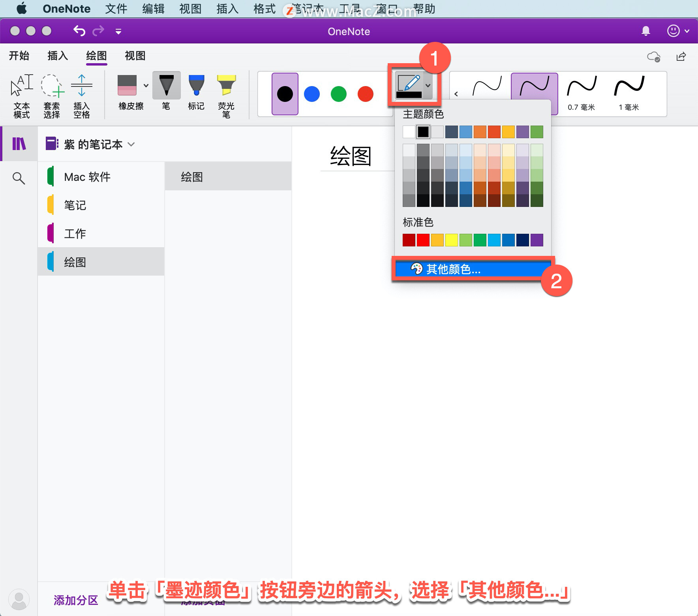Viewport: 698px width, 616px height.
Task: Select the Text Mode tool
Action: tap(21, 96)
